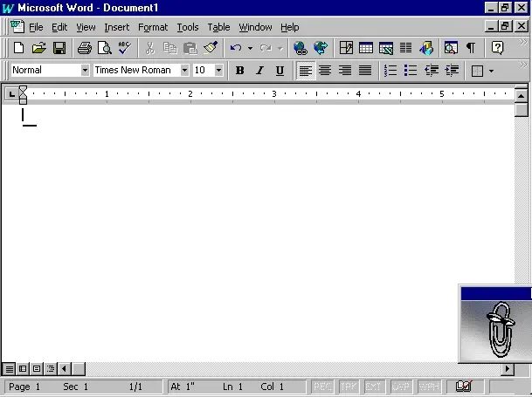Screen dimensions: 532x397
Task: Open the View menu
Action: pyautogui.click(x=86, y=27)
